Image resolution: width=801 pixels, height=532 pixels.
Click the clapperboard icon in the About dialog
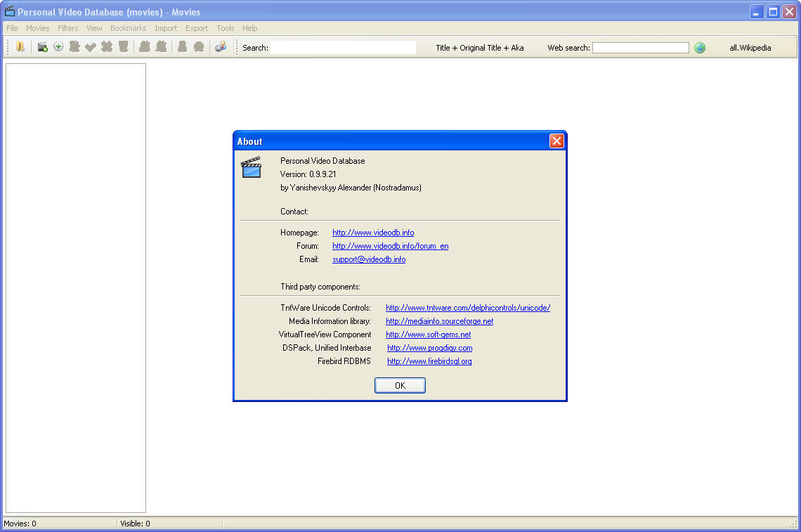[x=252, y=167]
